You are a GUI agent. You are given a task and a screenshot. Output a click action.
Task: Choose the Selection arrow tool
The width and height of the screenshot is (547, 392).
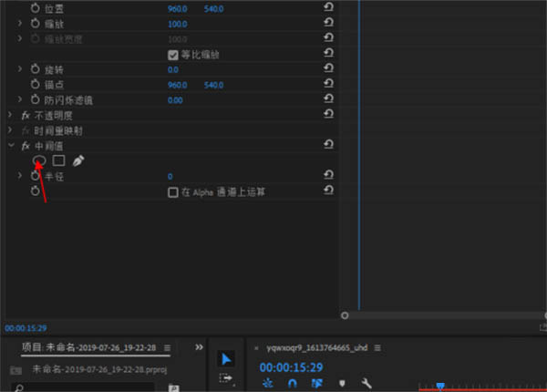pyautogui.click(x=226, y=358)
